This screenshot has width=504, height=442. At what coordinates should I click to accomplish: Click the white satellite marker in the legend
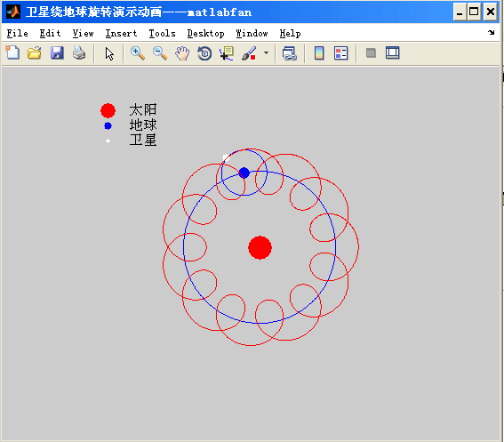[108, 141]
